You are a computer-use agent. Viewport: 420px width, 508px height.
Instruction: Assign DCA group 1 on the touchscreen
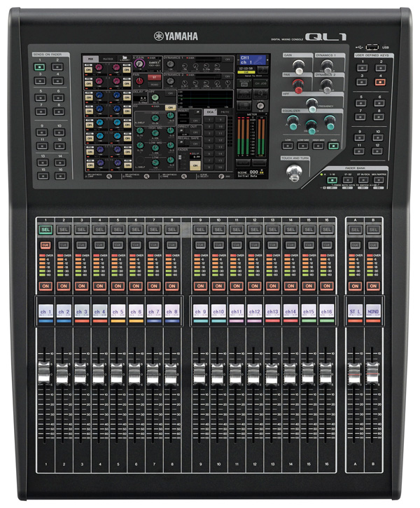pos(209,120)
